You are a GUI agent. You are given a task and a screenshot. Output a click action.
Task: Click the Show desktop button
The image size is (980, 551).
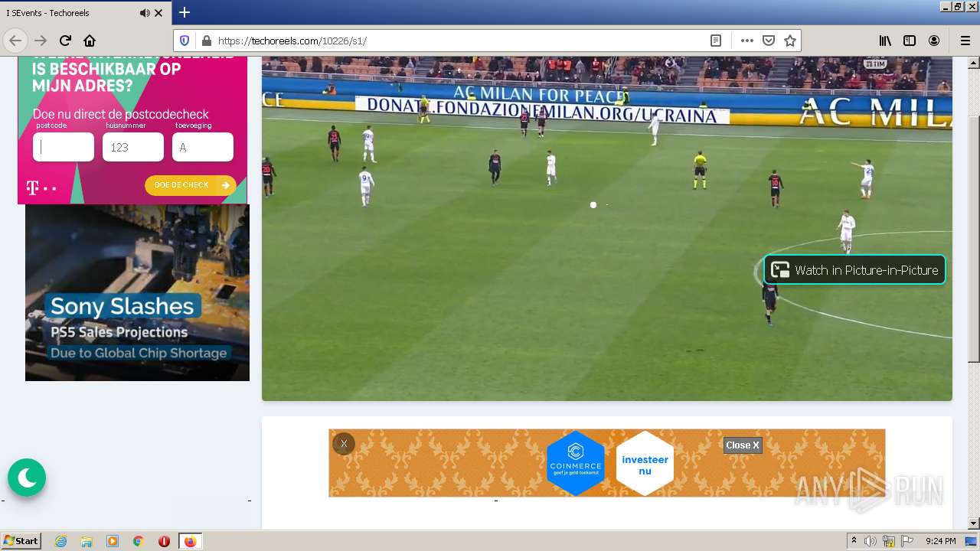[x=972, y=541]
